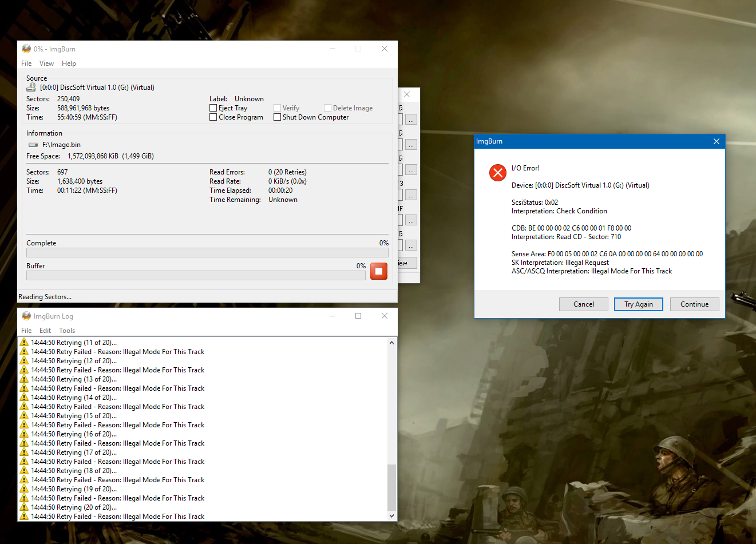Stop the read using the red stop icon
This screenshot has height=544, width=756.
379,271
